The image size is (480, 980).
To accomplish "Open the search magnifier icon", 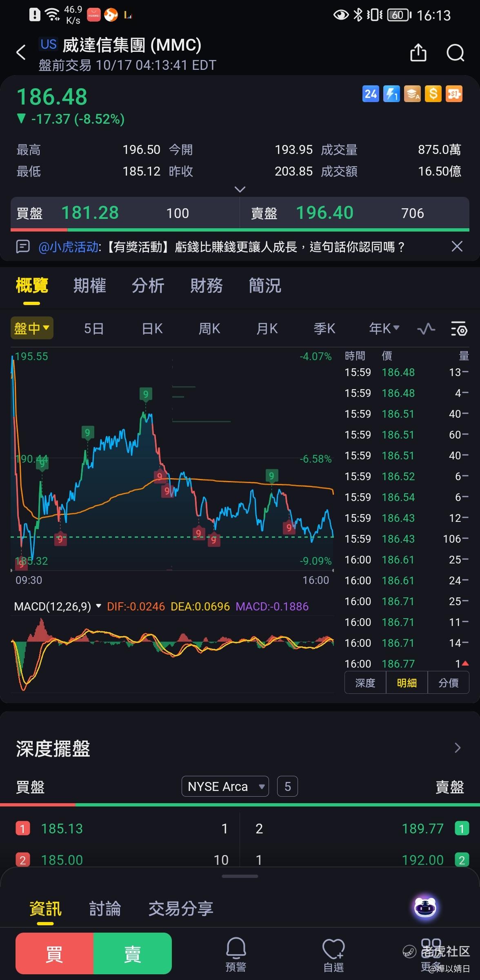I will pos(456,53).
